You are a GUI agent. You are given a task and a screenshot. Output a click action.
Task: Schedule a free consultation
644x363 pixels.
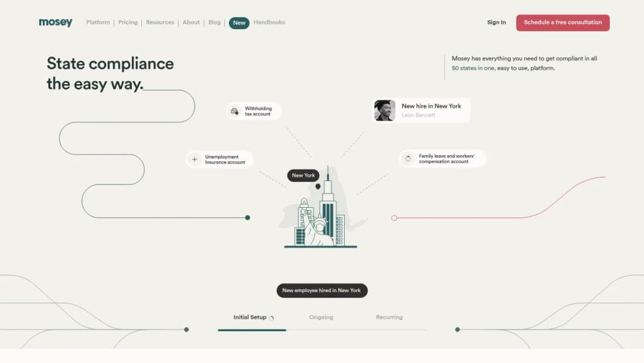563,23
